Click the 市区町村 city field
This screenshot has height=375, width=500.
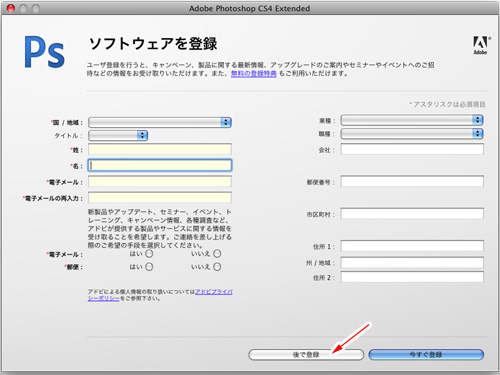pos(412,214)
